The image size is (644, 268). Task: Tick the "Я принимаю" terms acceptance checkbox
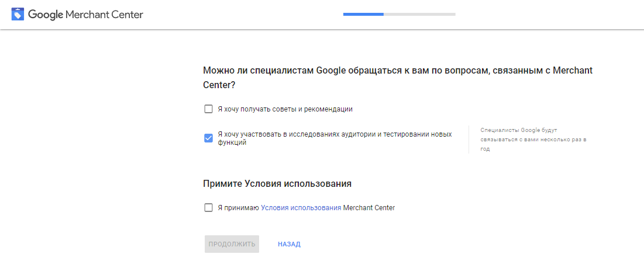pos(208,207)
